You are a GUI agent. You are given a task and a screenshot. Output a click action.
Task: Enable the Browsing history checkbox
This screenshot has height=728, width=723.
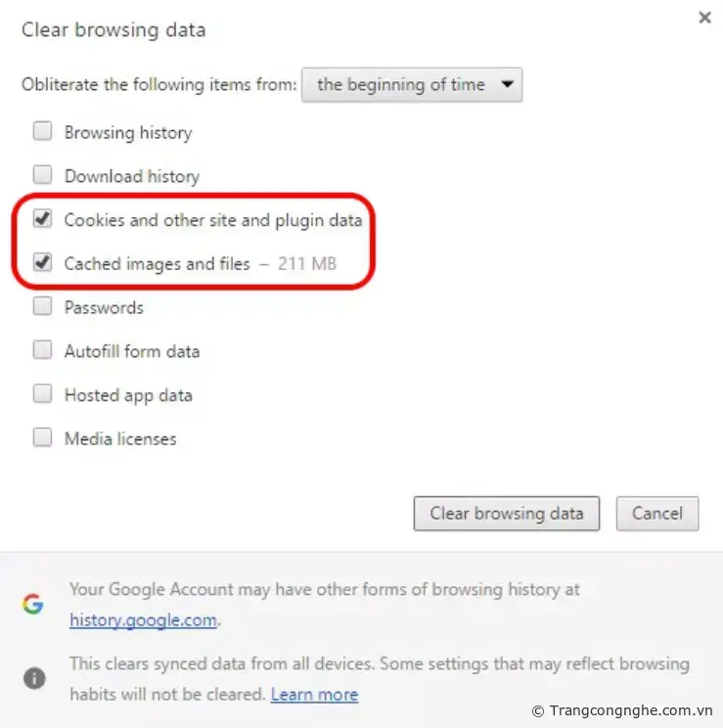42,132
